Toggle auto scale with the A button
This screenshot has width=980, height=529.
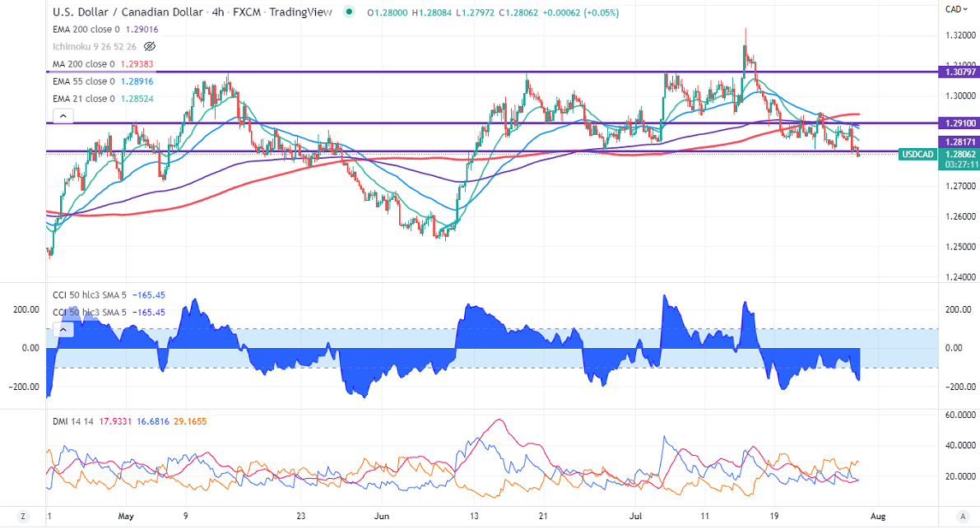(963, 517)
